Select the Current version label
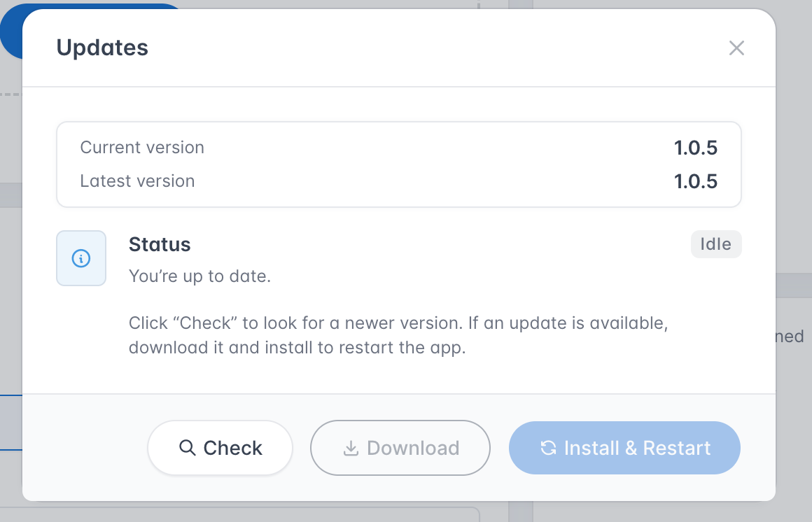812x522 pixels. [142, 147]
